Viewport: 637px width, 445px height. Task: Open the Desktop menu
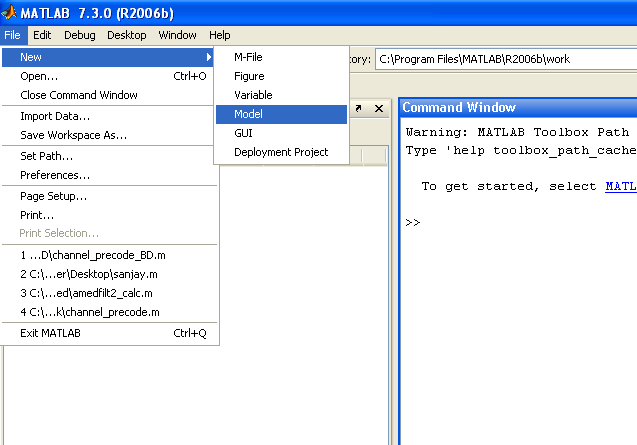(x=127, y=35)
